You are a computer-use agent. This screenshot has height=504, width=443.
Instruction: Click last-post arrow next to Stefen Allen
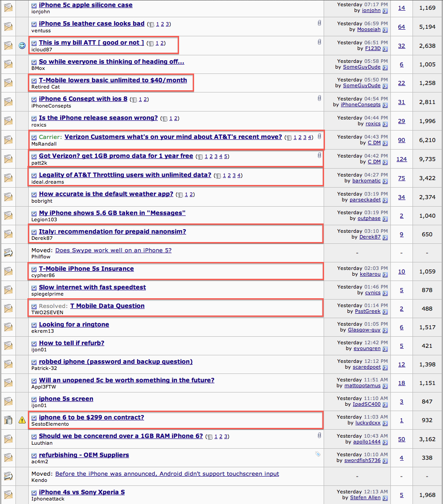click(x=385, y=498)
